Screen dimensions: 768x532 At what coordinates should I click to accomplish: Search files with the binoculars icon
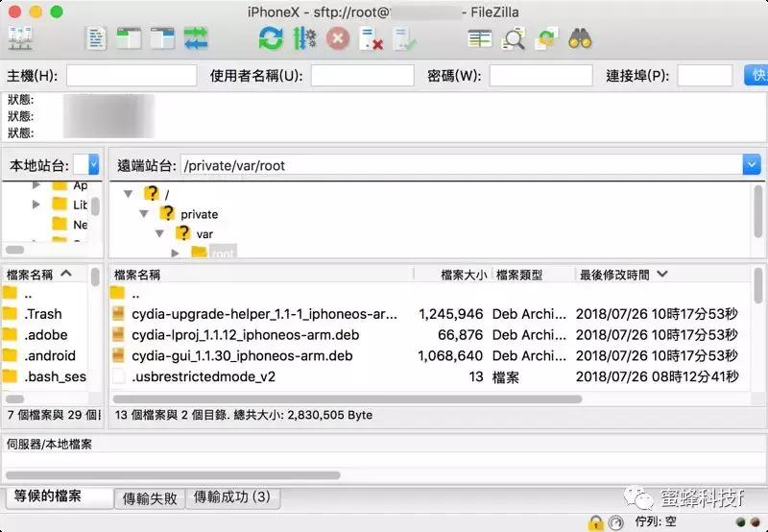(x=580, y=38)
